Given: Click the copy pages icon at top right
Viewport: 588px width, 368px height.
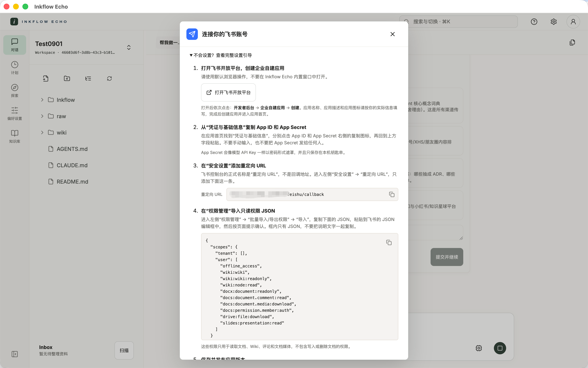Looking at the screenshot, I should point(572,42).
